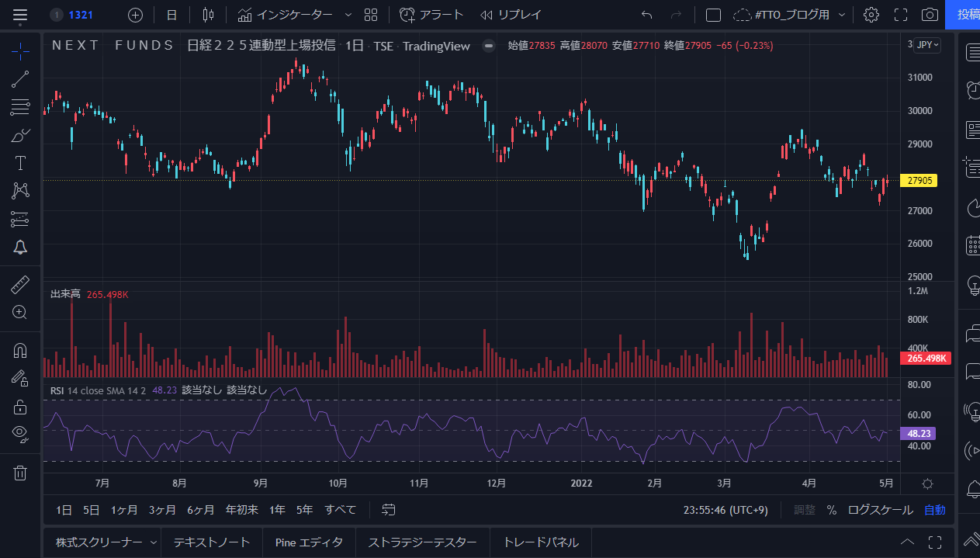Click the bell icons tool in sidebar
The image size is (980, 558).
[20, 247]
